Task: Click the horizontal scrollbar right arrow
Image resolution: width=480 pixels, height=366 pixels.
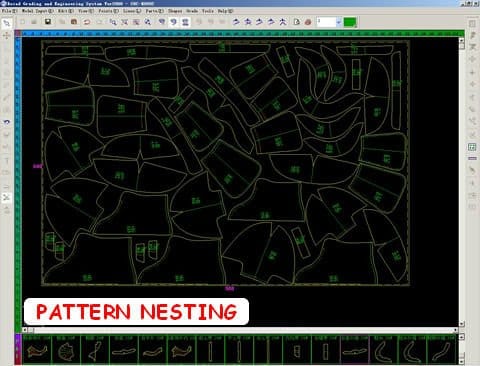Action: [x=455, y=330]
